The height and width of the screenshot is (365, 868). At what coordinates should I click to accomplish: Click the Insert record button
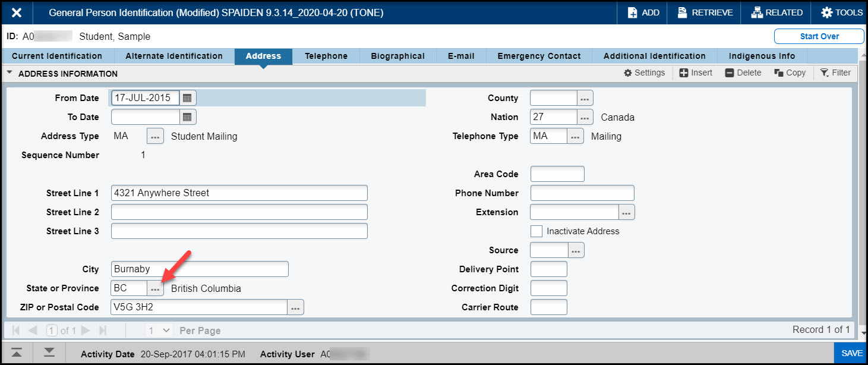(695, 73)
